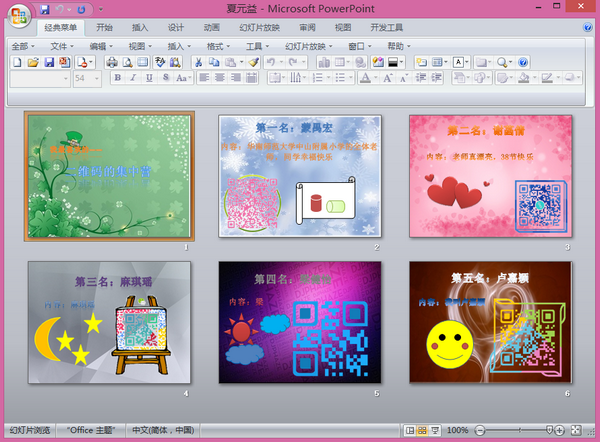Click 100% zoom level button

coord(457,431)
